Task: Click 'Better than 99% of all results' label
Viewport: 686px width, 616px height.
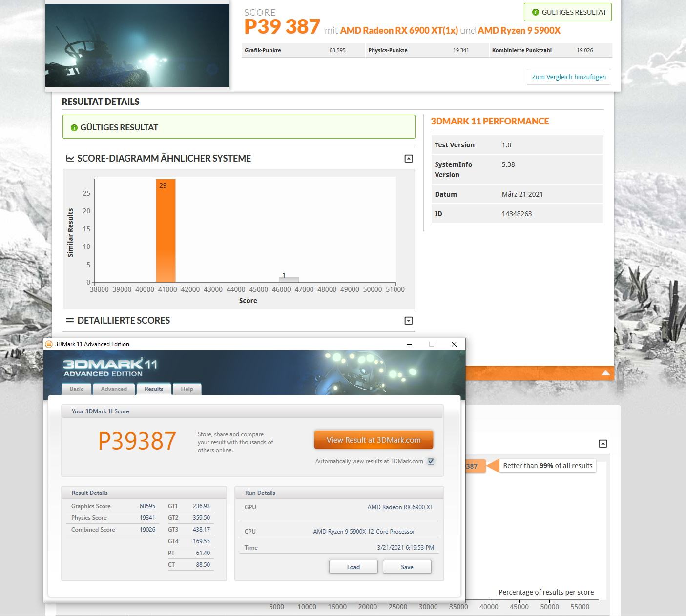Action: (548, 466)
